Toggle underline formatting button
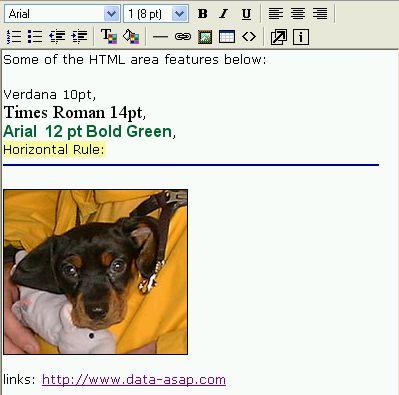 [246, 14]
